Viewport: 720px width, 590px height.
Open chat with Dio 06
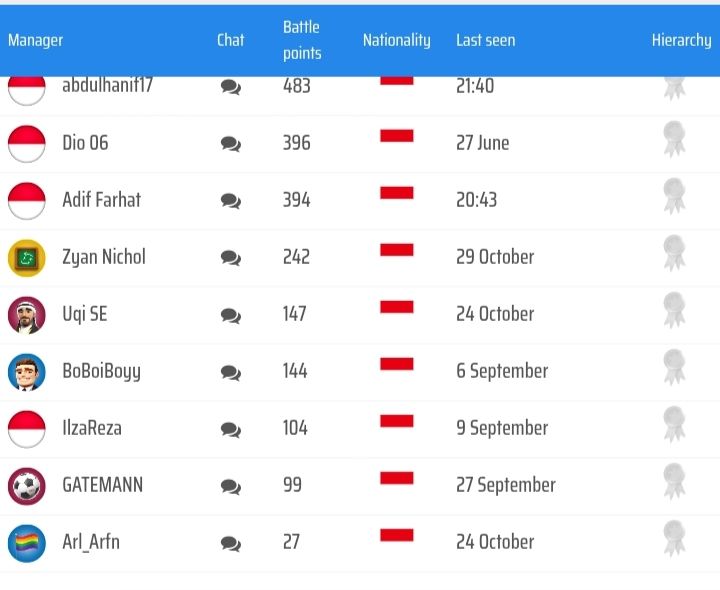point(231,144)
